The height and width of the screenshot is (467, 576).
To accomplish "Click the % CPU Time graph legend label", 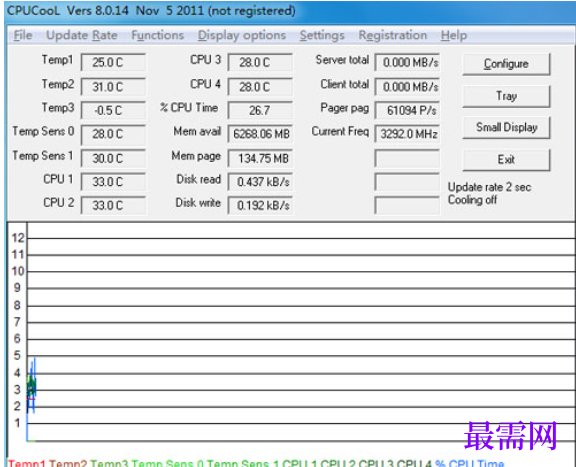I will (469, 463).
